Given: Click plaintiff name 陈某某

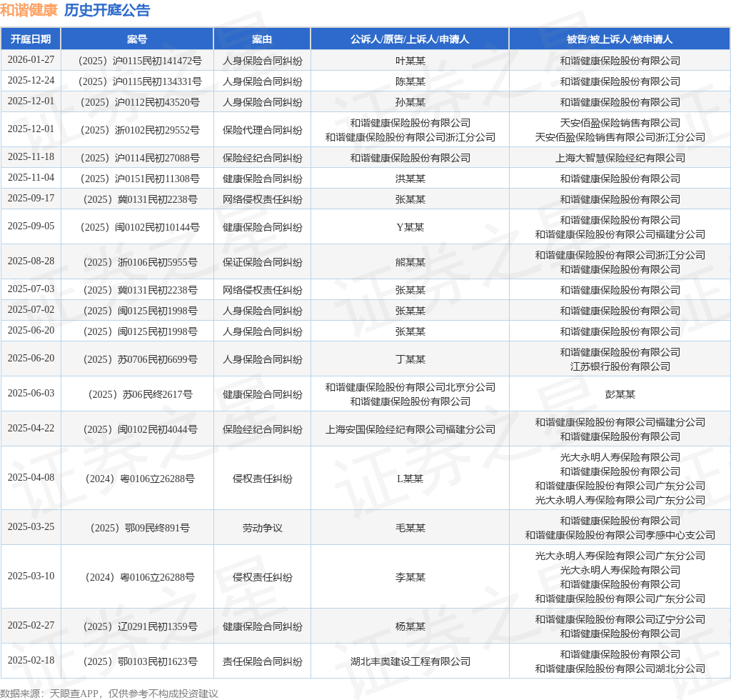Looking at the screenshot, I should coord(410,81).
